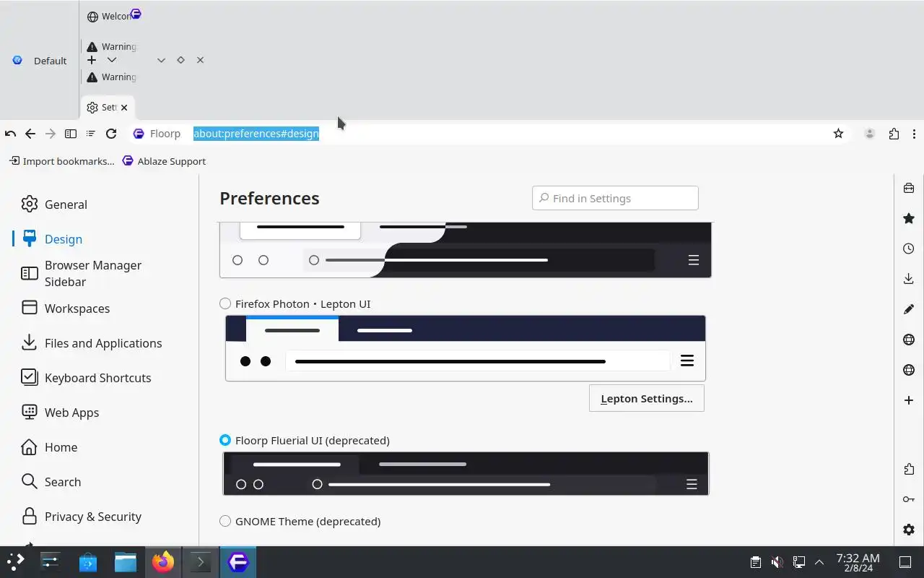924x578 pixels.
Task: Select Floorp Fluerial UI radio
Action: coord(225,440)
